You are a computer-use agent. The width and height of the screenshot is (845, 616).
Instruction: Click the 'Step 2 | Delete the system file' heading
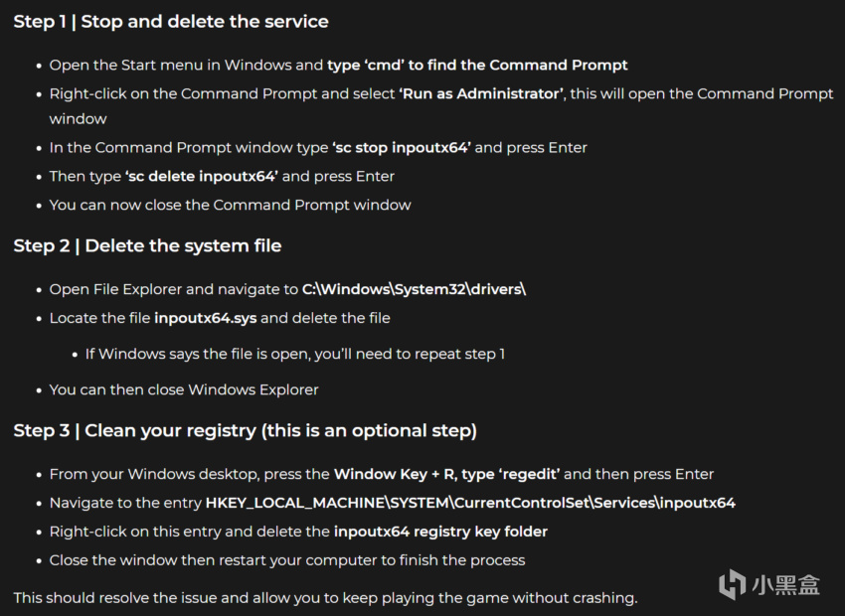[x=147, y=246]
